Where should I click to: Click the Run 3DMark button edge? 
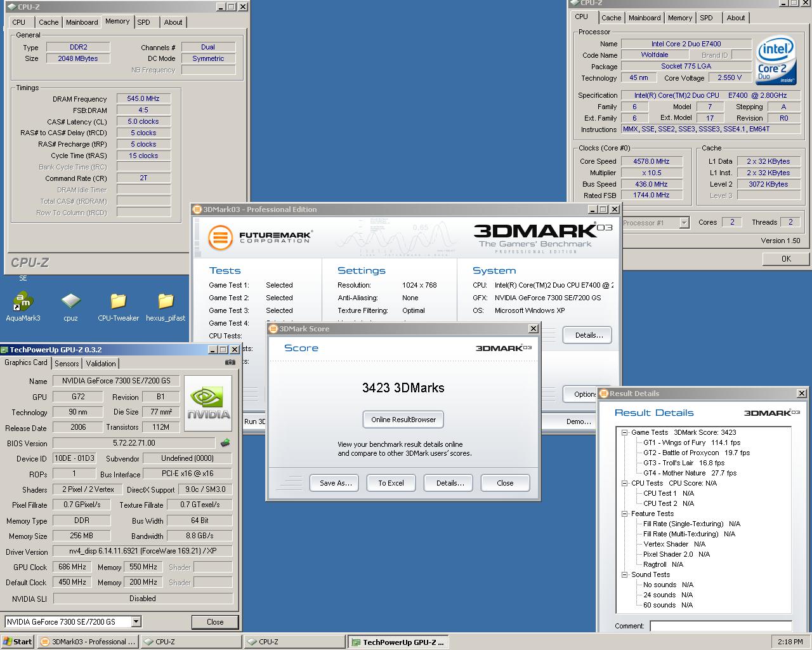point(255,421)
